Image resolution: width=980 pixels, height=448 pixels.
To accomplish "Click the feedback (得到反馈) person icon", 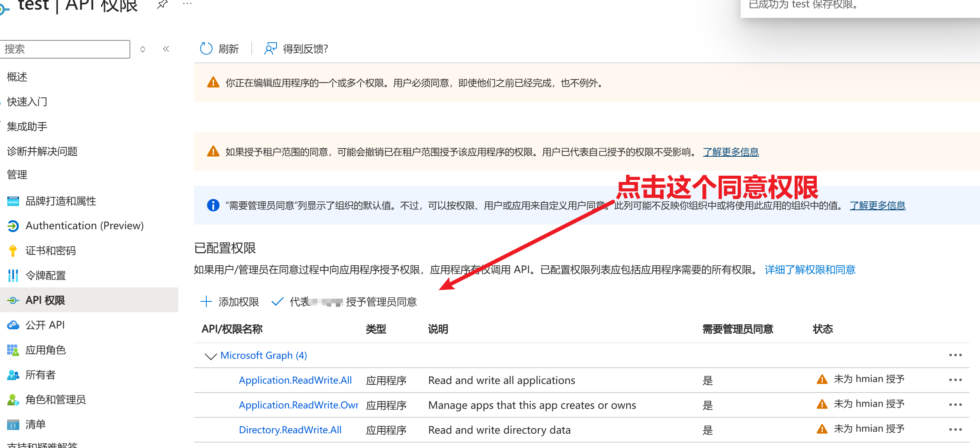I will click(270, 49).
